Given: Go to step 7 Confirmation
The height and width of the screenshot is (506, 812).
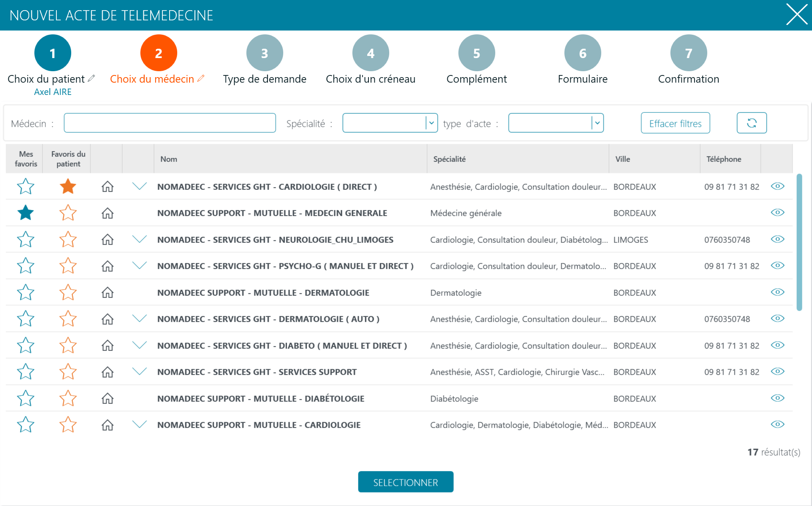Looking at the screenshot, I should (689, 53).
